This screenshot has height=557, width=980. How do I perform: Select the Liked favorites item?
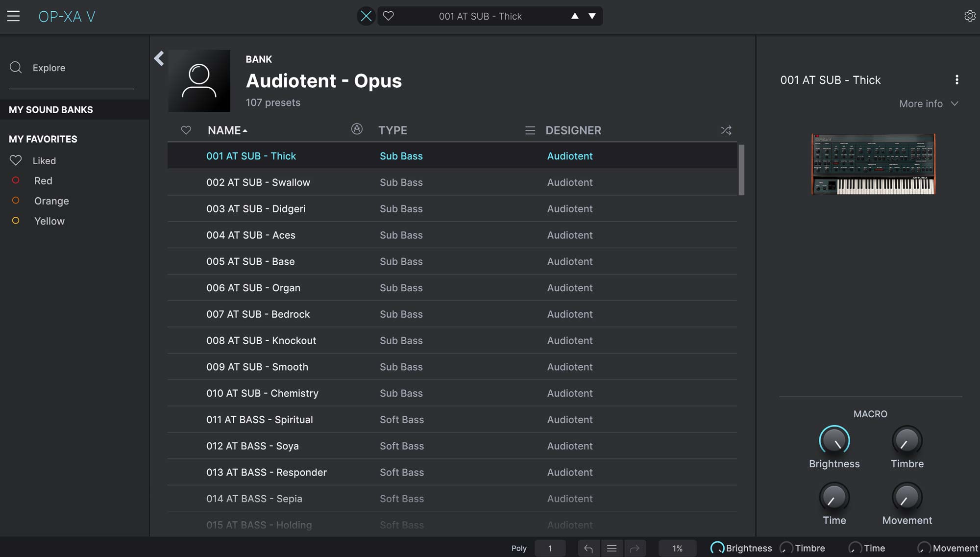pyautogui.click(x=44, y=161)
